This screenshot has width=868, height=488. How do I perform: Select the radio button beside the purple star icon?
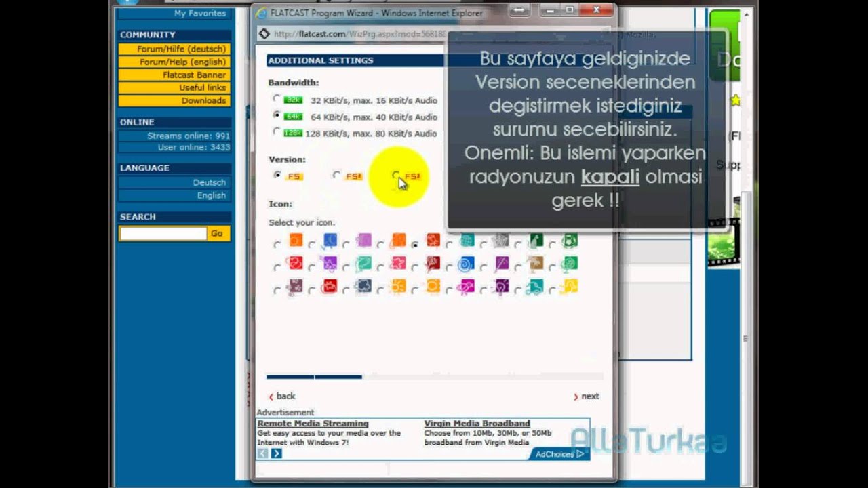click(312, 268)
